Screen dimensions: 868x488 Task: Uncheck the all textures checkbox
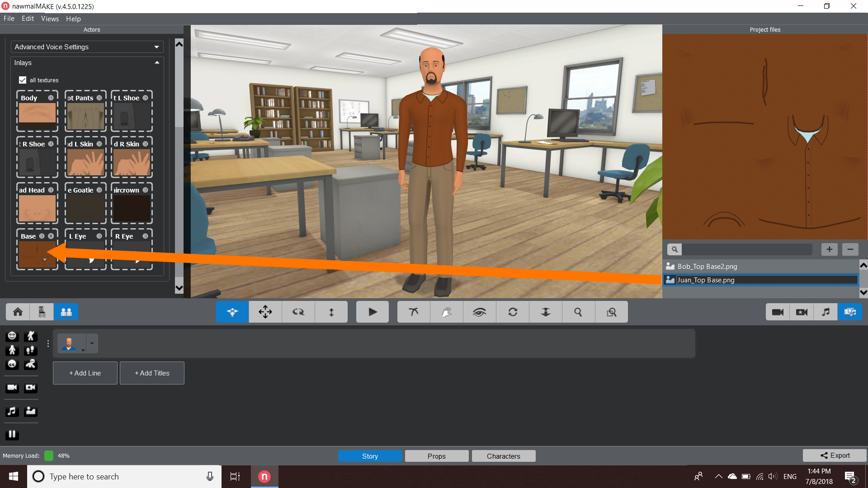pyautogui.click(x=23, y=80)
